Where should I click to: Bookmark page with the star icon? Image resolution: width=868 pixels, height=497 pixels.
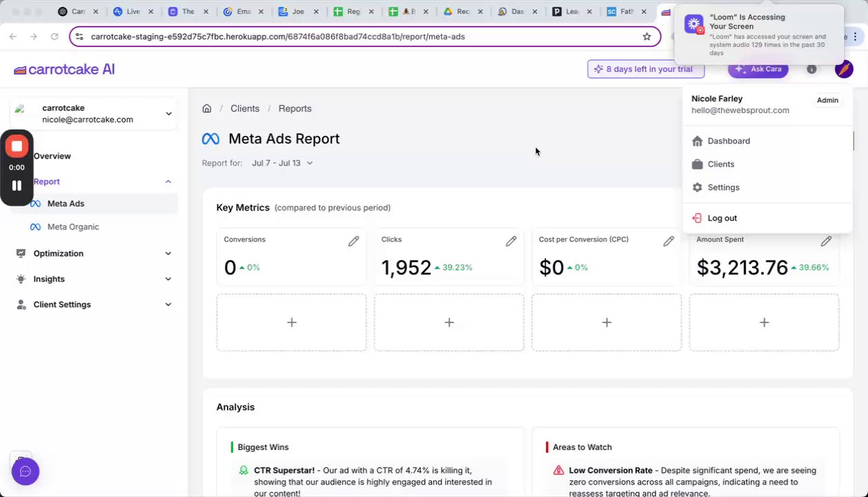click(647, 37)
